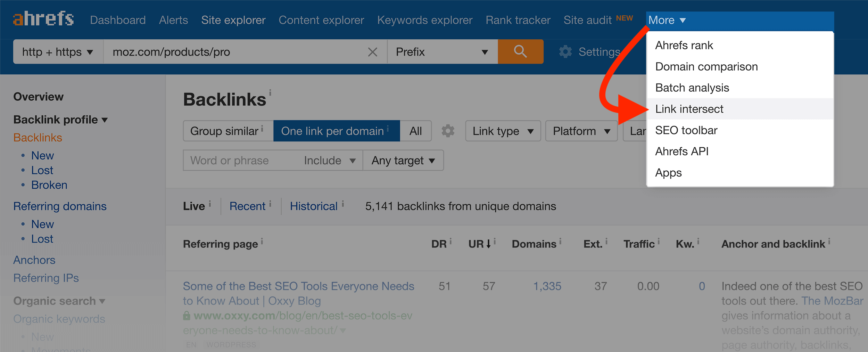
Task: Click the Ahrefs logo
Action: (x=43, y=19)
